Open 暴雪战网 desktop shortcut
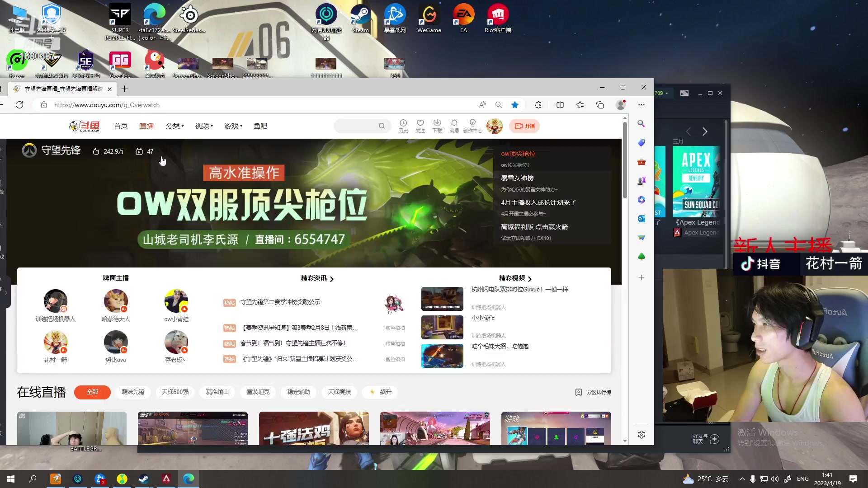Image resolution: width=868 pixels, height=488 pixels. point(395,19)
